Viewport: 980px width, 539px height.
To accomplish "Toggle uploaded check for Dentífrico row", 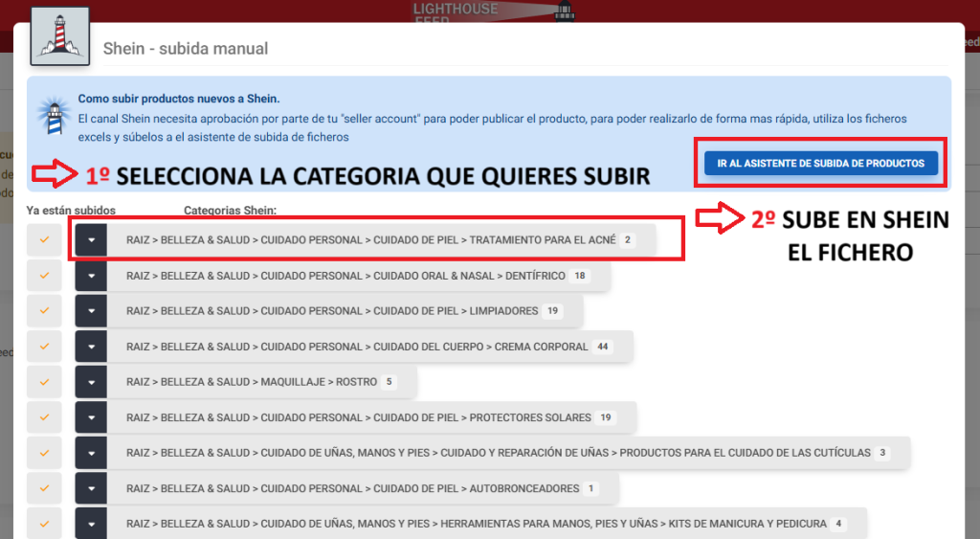I will coord(44,276).
